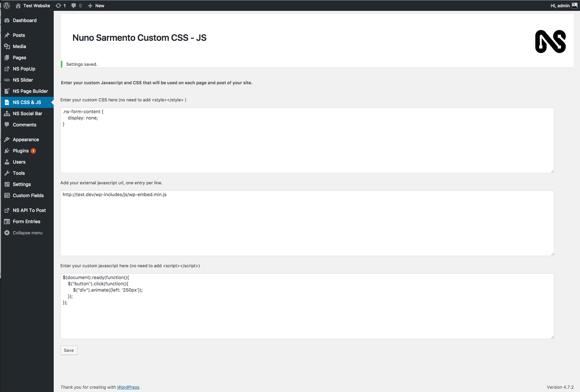The image size is (580, 392).
Task: Click the Dashboard gauge icon
Action: 7,20
